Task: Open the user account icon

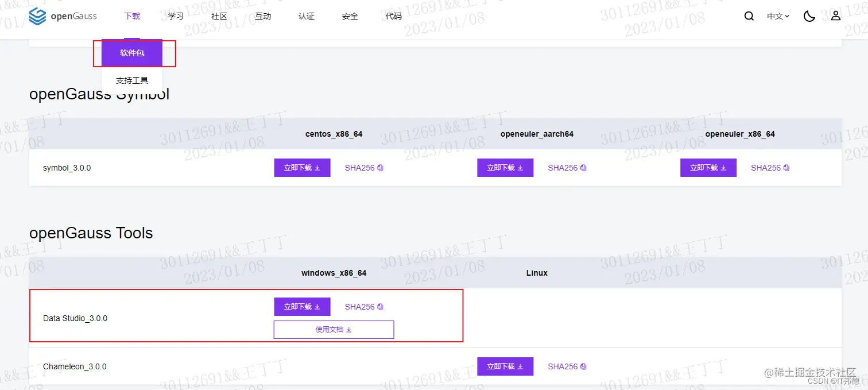Action: (836, 16)
